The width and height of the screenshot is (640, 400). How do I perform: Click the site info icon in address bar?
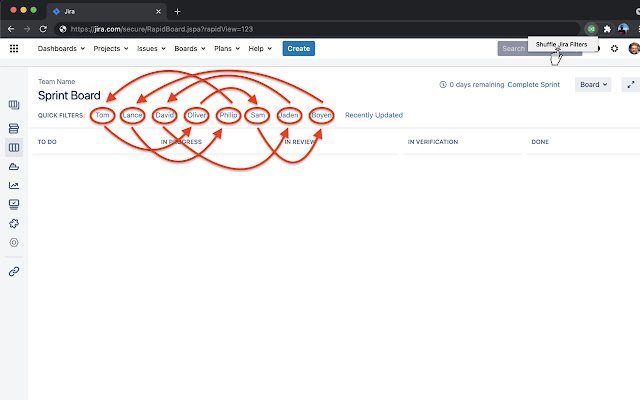(63, 29)
